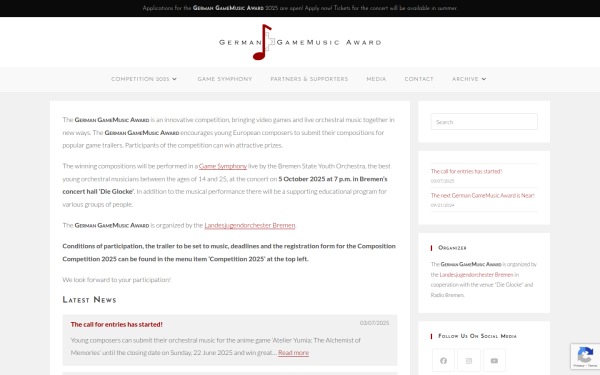Expand the Competition 2025 menu
This screenshot has height=375, width=600.
(x=144, y=79)
